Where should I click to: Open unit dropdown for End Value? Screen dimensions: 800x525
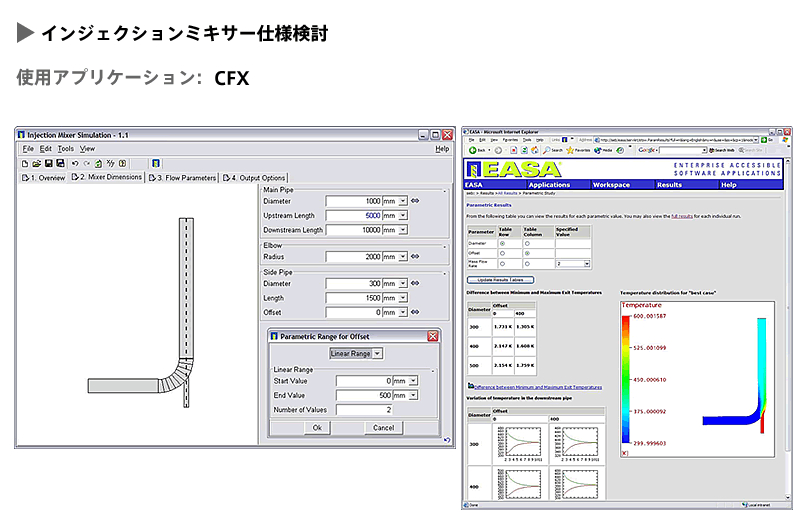tap(413, 395)
